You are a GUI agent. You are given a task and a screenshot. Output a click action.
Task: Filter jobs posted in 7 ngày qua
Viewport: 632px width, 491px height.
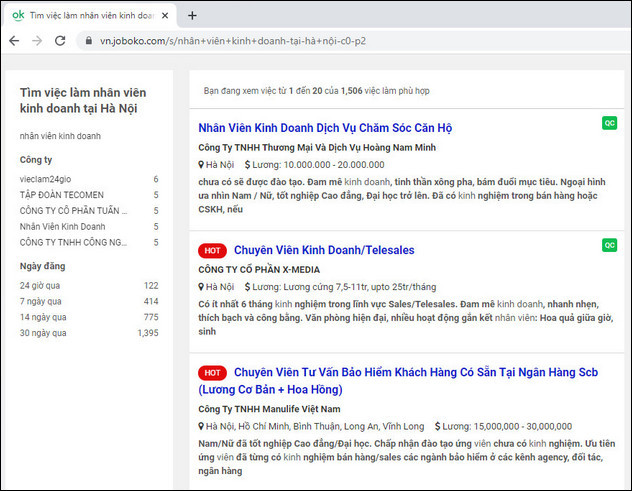41,301
